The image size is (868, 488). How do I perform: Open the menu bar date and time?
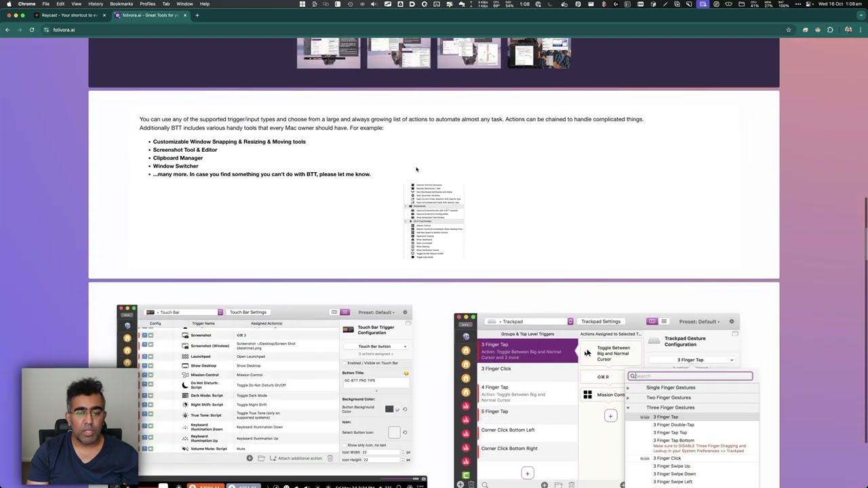coord(840,4)
